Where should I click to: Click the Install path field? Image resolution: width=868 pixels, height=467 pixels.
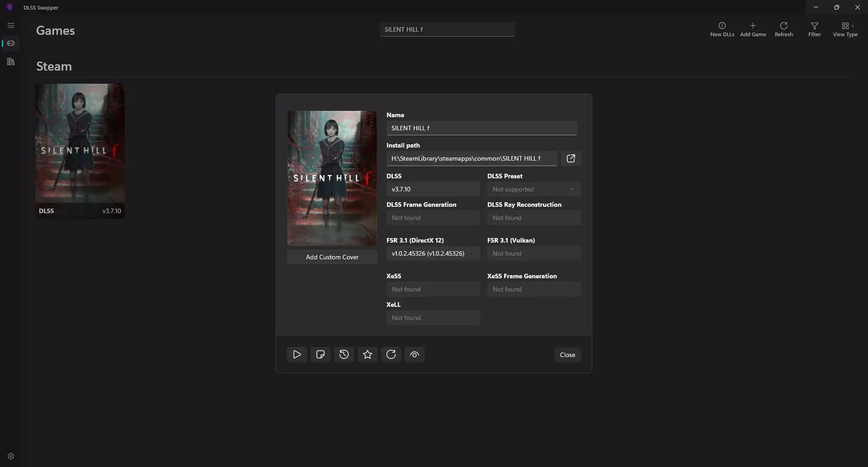(x=472, y=158)
